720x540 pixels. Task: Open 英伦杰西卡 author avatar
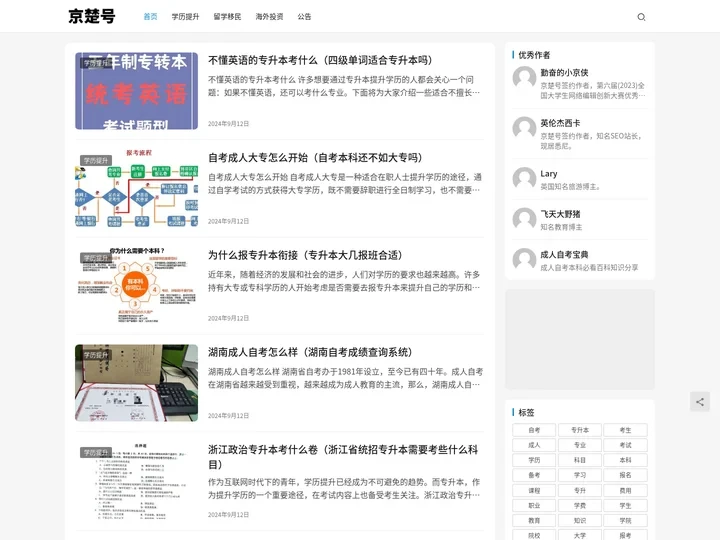pos(524,128)
